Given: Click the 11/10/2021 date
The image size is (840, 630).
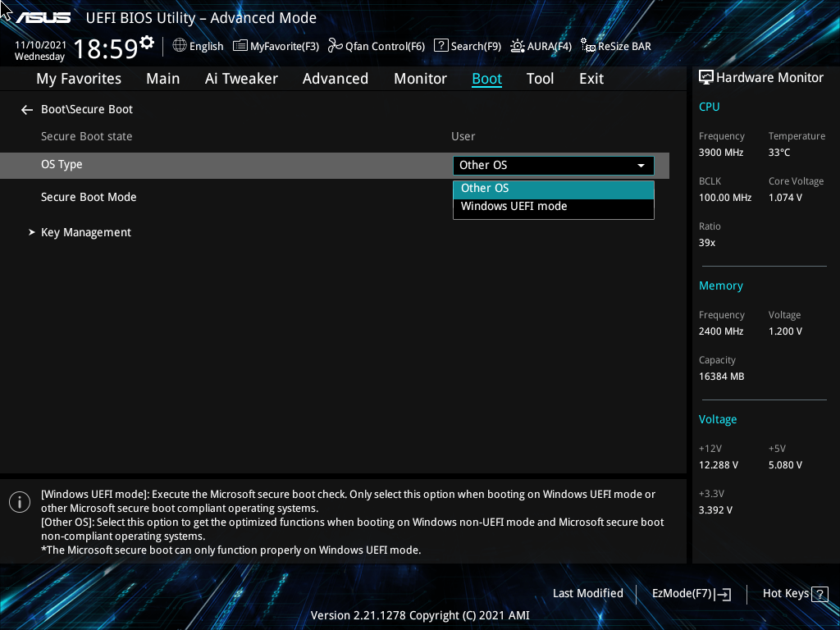Looking at the screenshot, I should tap(40, 45).
